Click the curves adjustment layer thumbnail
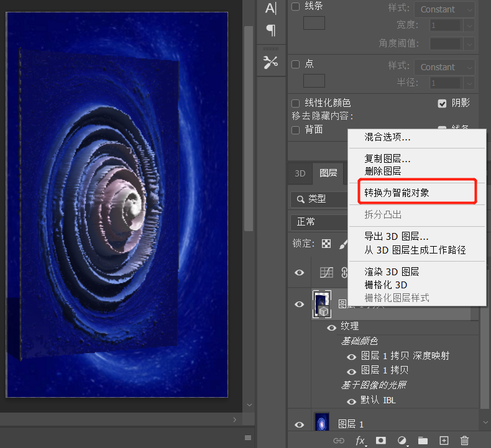The height and width of the screenshot is (448, 491). tap(326, 272)
